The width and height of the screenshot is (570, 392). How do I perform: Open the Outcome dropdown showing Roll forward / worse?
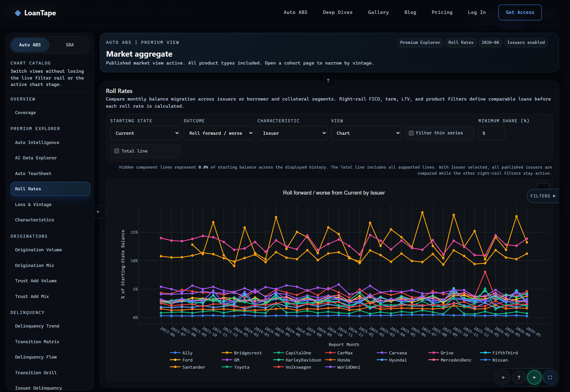(x=219, y=133)
